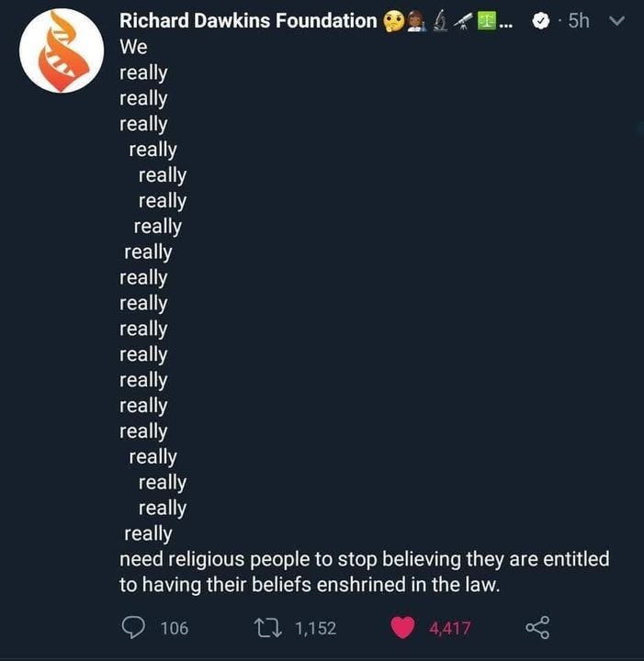View the 4,417 likes count
The image size is (644, 661).
(450, 628)
